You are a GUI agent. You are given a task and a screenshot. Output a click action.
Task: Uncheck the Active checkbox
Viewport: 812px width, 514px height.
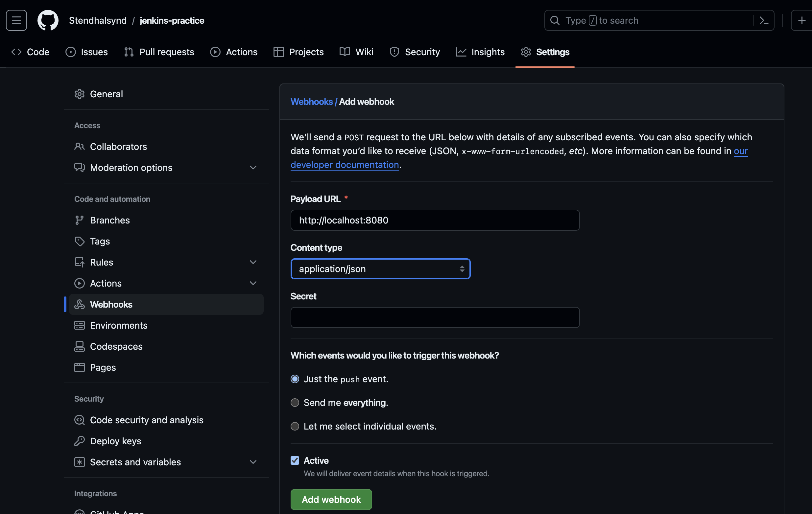[295, 460]
